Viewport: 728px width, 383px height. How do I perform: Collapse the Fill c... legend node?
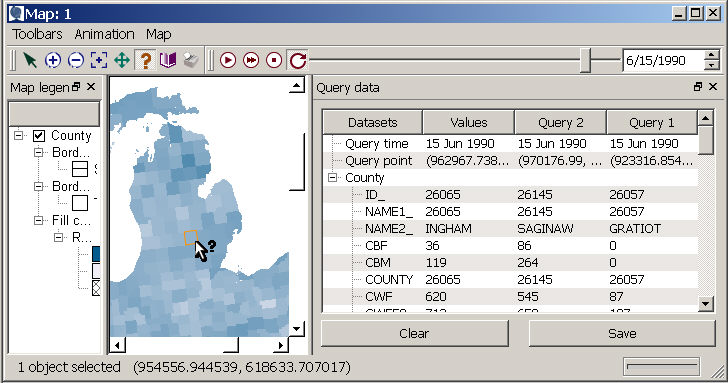click(39, 221)
